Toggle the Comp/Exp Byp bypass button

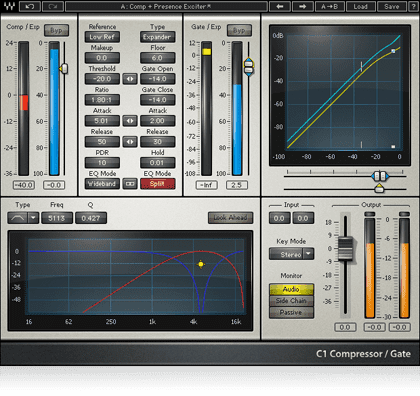[x=56, y=31]
